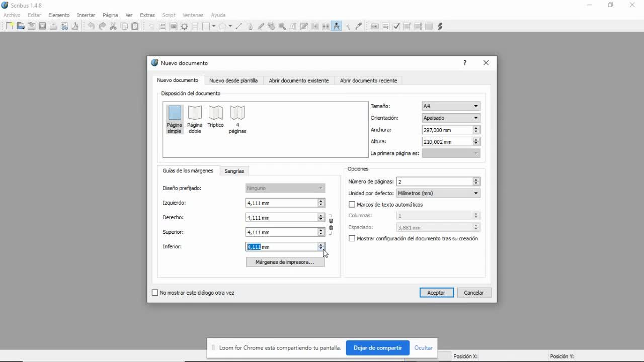Click Márgenes de impresora button

point(285,262)
